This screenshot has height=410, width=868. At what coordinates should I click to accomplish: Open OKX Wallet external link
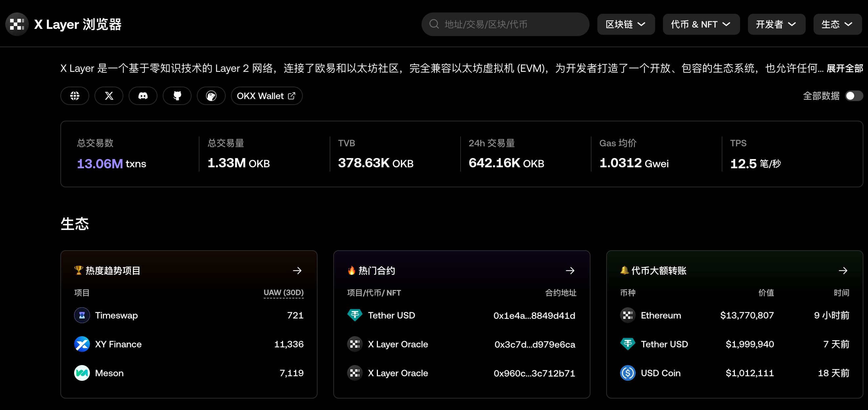click(x=266, y=96)
